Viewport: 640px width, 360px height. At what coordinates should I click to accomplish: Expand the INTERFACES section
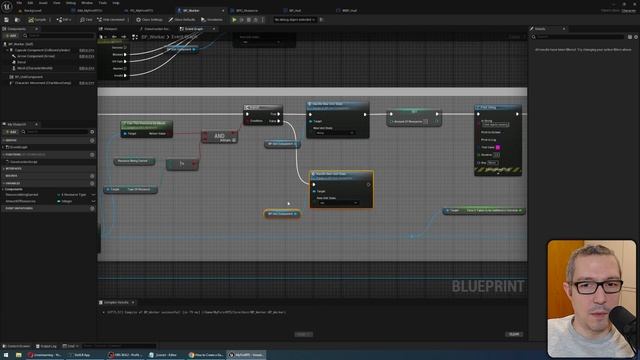tap(4, 169)
